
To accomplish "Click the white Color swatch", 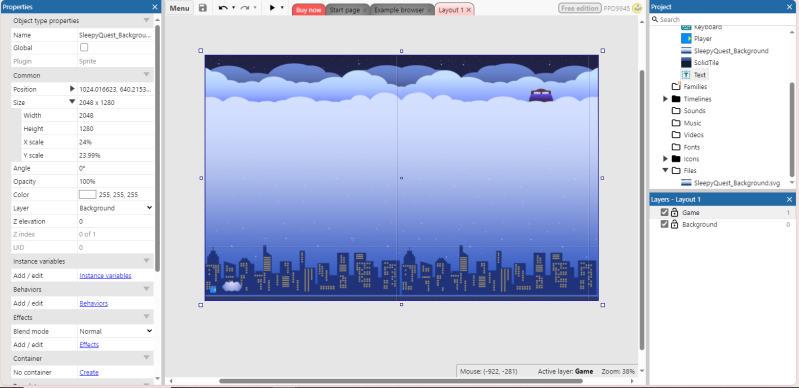I will [88, 195].
